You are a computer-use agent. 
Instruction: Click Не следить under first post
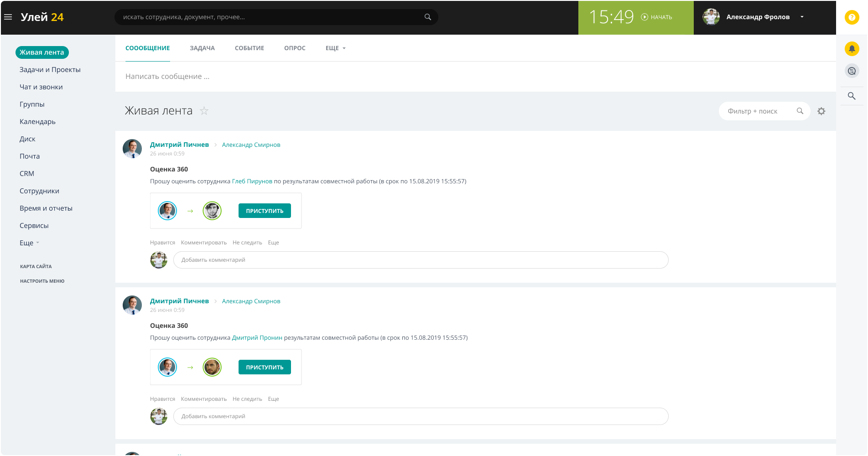click(247, 243)
